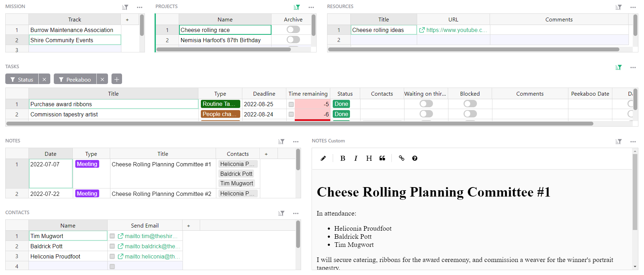This screenshot has width=644, height=275.
Task: Open the Cheese rolling ideas YouTube link
Action: pyautogui.click(x=453, y=30)
